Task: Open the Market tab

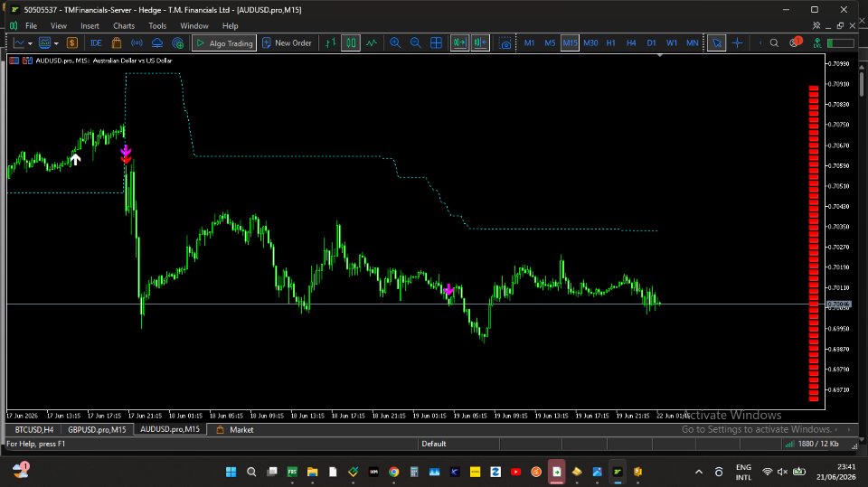Action: (x=235, y=429)
